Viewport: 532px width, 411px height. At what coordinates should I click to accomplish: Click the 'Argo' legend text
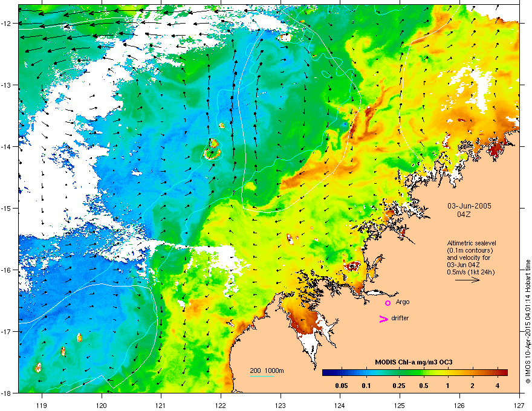point(403,302)
